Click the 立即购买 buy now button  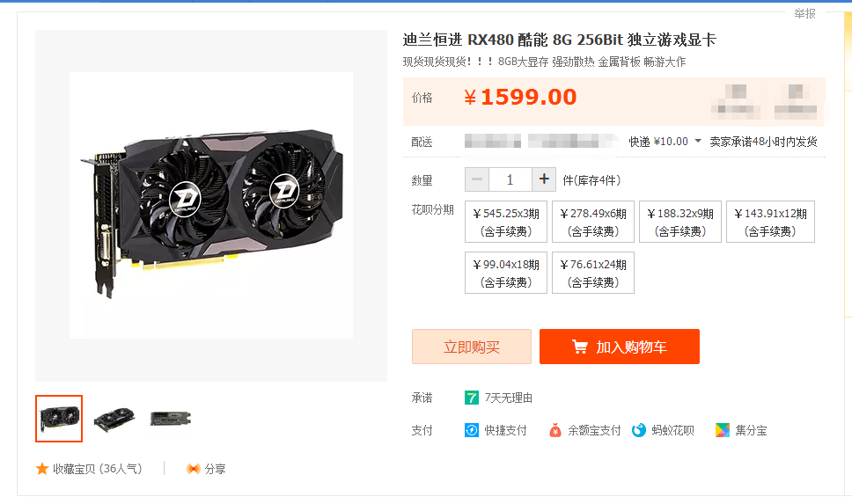click(471, 347)
